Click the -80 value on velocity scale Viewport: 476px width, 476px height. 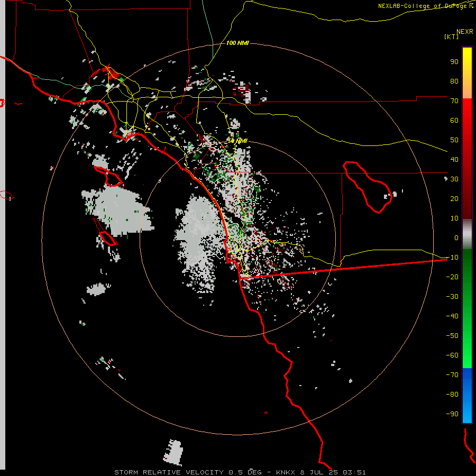tap(452, 395)
